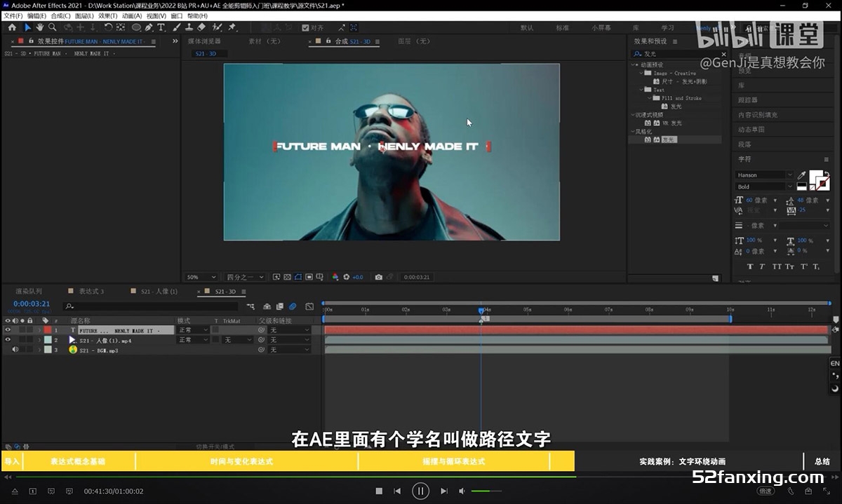
Task: Toggle transparency grid below viewer
Action: (287, 277)
